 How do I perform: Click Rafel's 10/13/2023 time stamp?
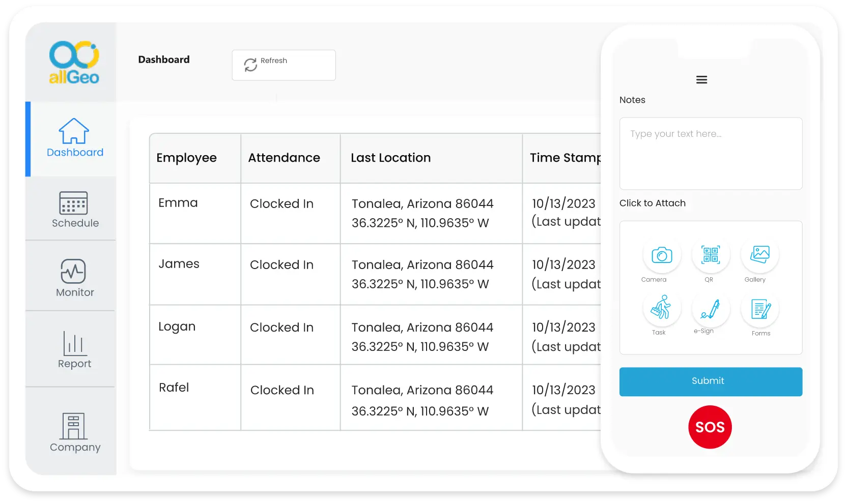tap(563, 390)
